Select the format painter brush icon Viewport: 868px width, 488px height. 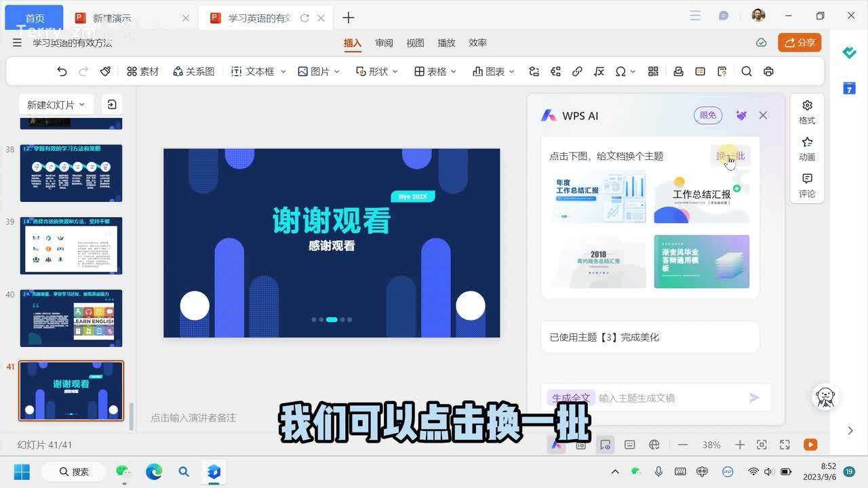(x=105, y=71)
